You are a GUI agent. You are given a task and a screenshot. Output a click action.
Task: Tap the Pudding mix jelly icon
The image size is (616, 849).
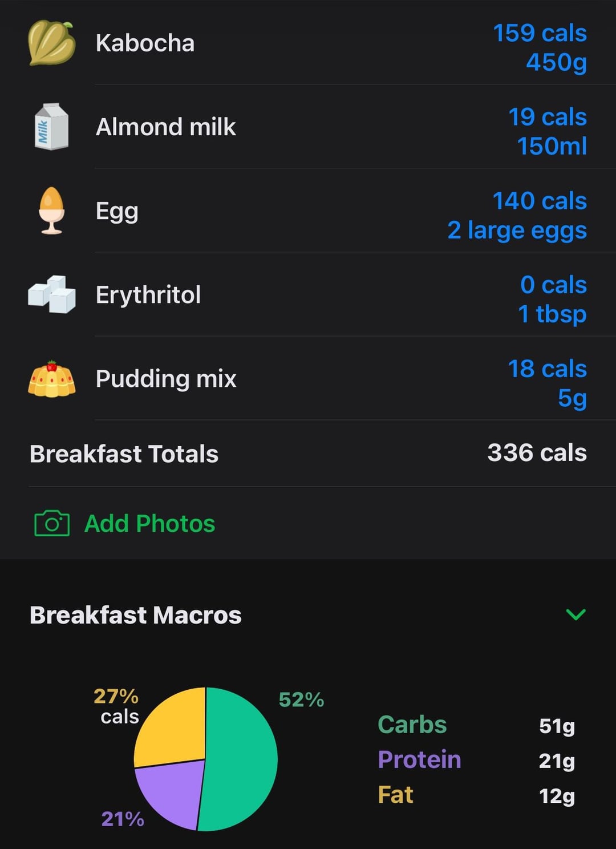(x=51, y=378)
